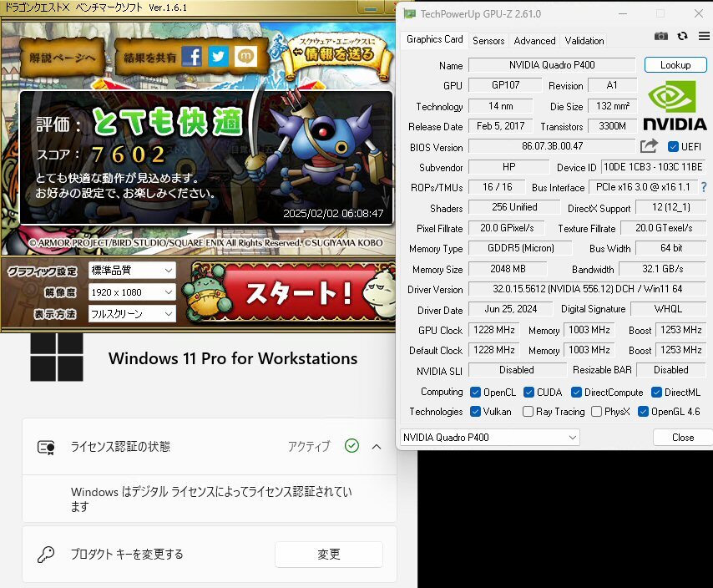Toggle the OpenGL 4.6 checkbox

[x=643, y=412]
